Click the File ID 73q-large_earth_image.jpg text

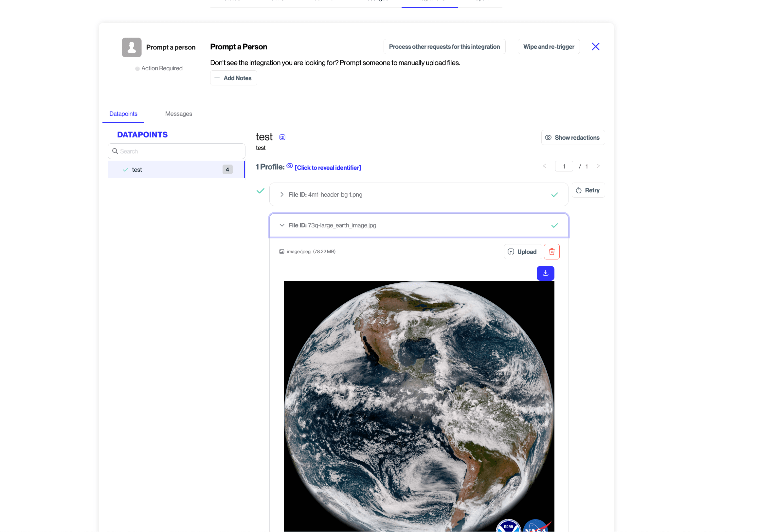(332, 225)
